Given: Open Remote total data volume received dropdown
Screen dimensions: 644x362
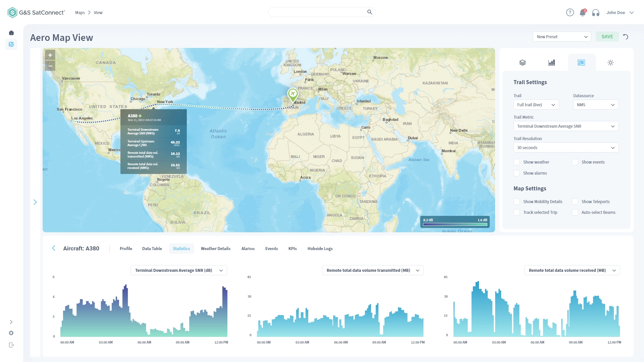Looking at the screenshot, I should point(572,270).
